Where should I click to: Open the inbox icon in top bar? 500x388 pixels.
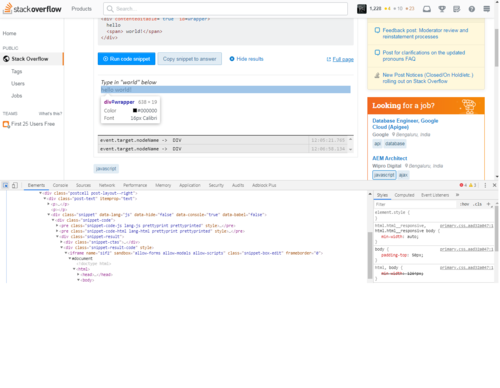(x=427, y=9)
